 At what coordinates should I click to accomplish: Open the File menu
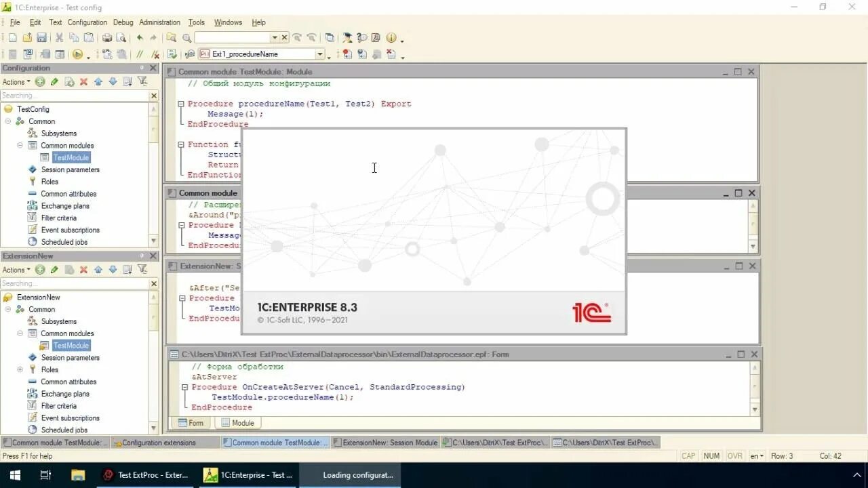pos(15,22)
